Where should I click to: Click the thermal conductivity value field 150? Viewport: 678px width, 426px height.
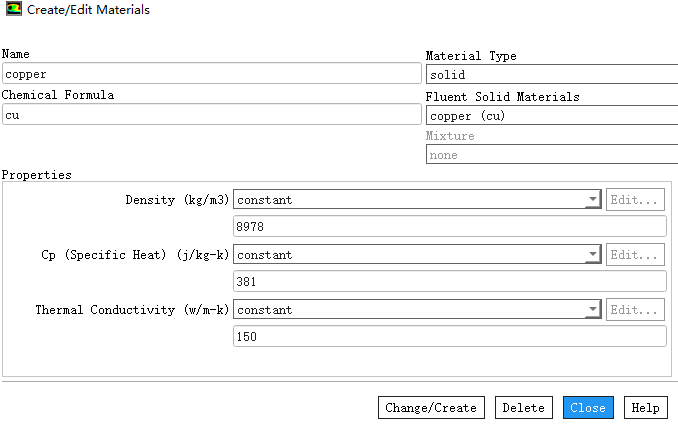(448, 337)
